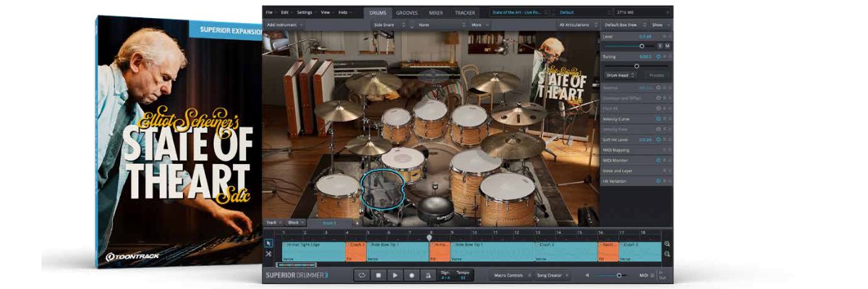The height and width of the screenshot is (289, 868).
Task: Click the stop button
Action: (378, 275)
